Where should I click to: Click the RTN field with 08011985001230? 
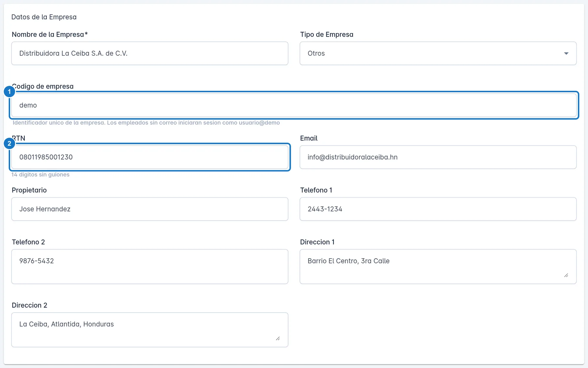(x=150, y=157)
